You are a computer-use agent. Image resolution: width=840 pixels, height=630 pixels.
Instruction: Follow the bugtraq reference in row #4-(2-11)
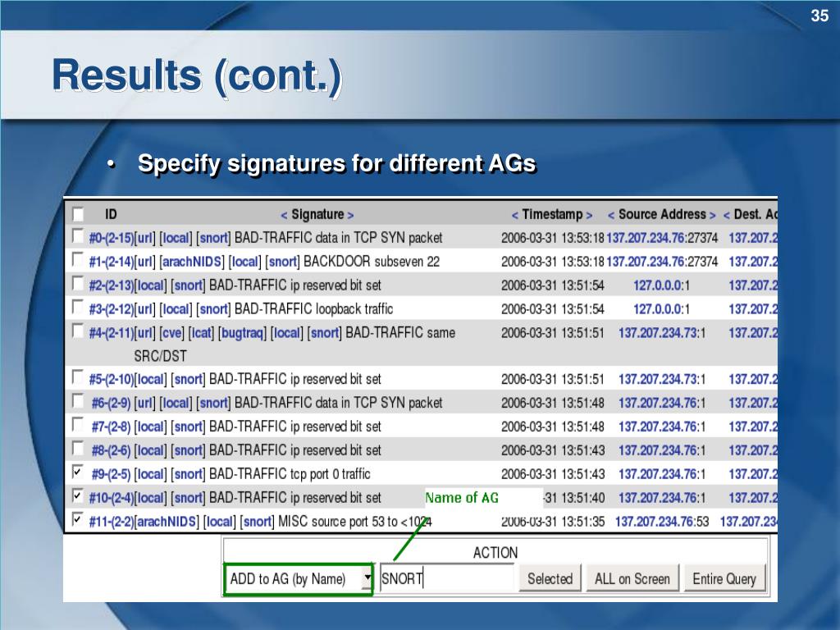243,333
